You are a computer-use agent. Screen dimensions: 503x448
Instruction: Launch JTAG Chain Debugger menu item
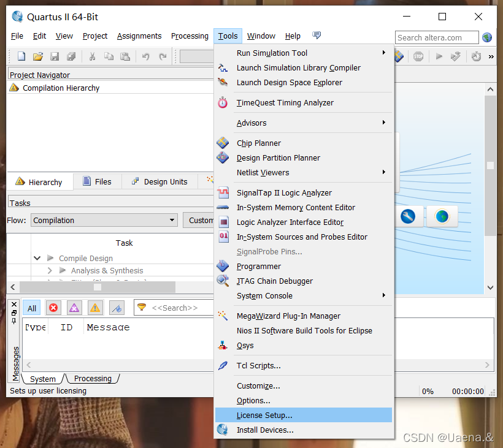(x=304, y=281)
